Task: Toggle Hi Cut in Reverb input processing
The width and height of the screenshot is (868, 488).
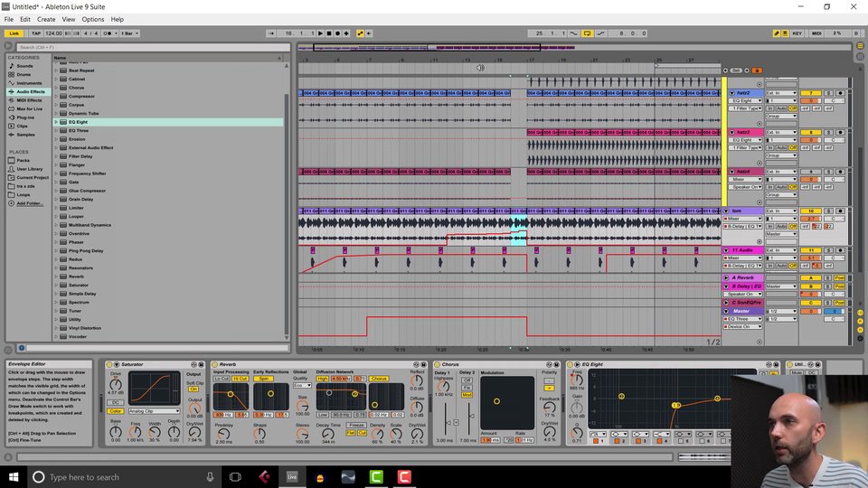Action: 241,379
